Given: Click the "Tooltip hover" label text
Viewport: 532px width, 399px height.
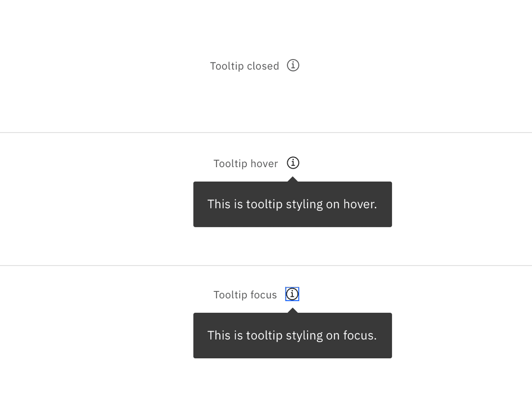Looking at the screenshot, I should click(245, 163).
